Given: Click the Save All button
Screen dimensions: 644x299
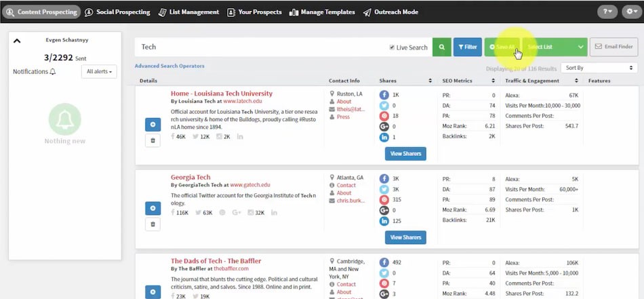Looking at the screenshot, I should tap(502, 47).
